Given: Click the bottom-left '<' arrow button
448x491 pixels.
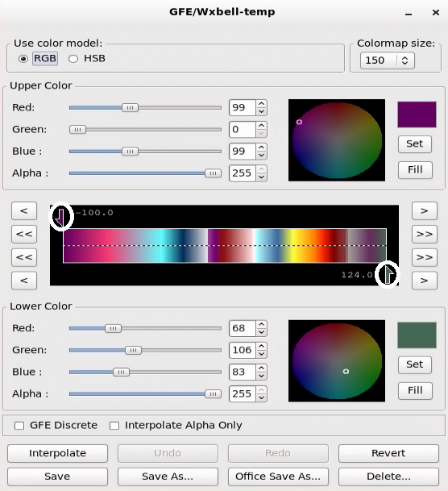Looking at the screenshot, I should pos(24,281).
